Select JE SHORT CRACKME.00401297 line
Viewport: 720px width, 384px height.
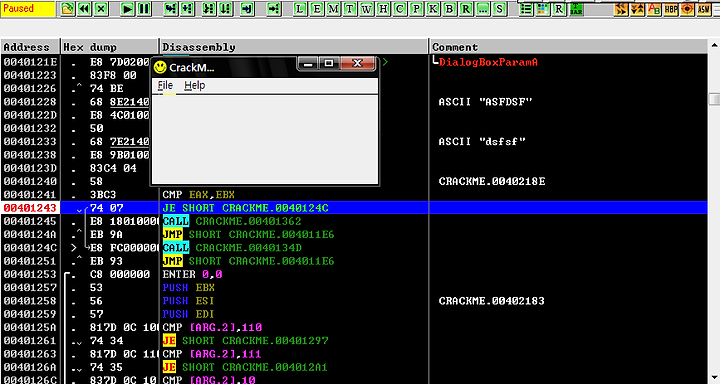pos(246,341)
